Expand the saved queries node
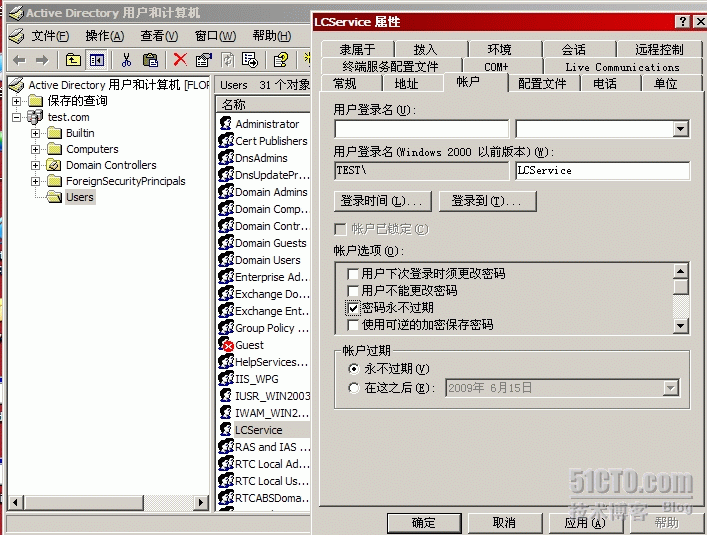 point(17,101)
